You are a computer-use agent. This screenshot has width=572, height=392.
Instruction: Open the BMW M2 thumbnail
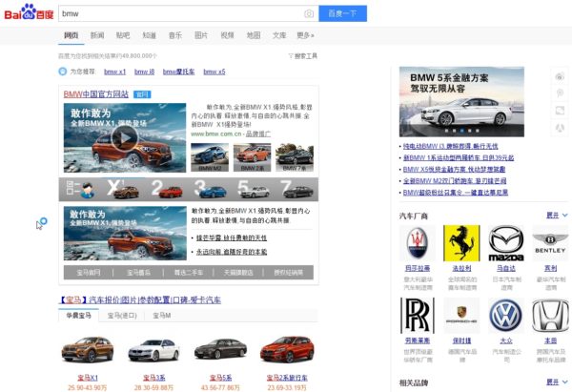tap(210, 157)
